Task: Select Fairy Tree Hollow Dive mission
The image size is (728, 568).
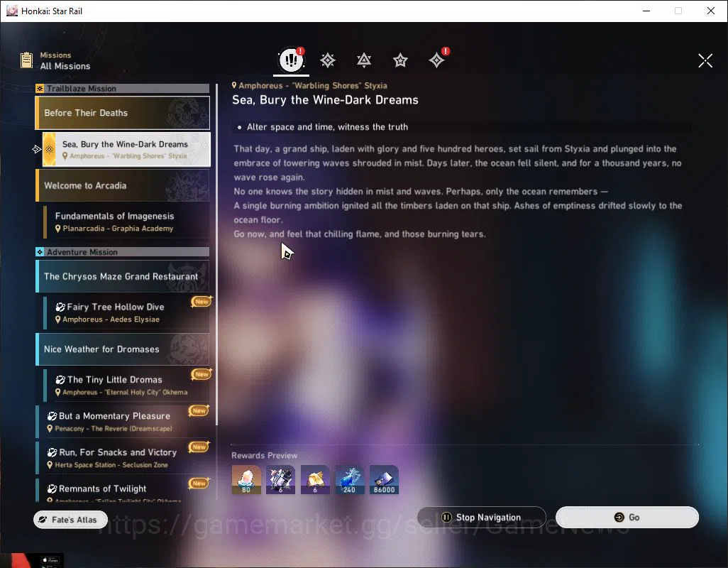Action: coord(126,312)
